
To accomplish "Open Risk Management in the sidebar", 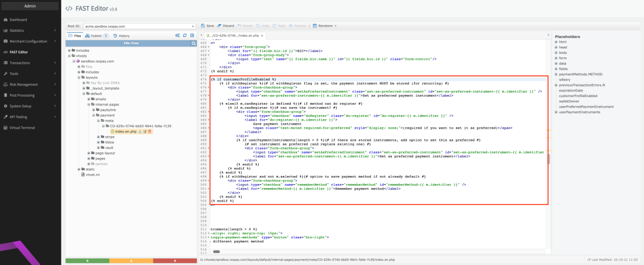I will [x=24, y=84].
